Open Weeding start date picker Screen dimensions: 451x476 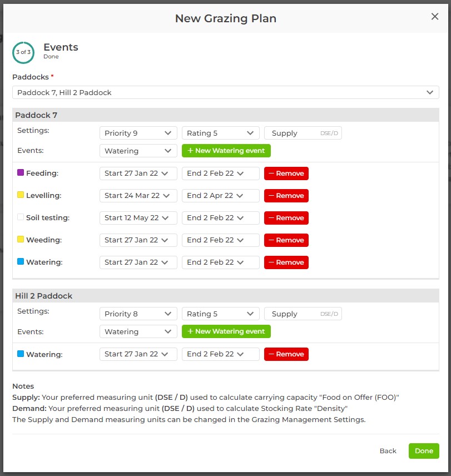click(x=138, y=240)
